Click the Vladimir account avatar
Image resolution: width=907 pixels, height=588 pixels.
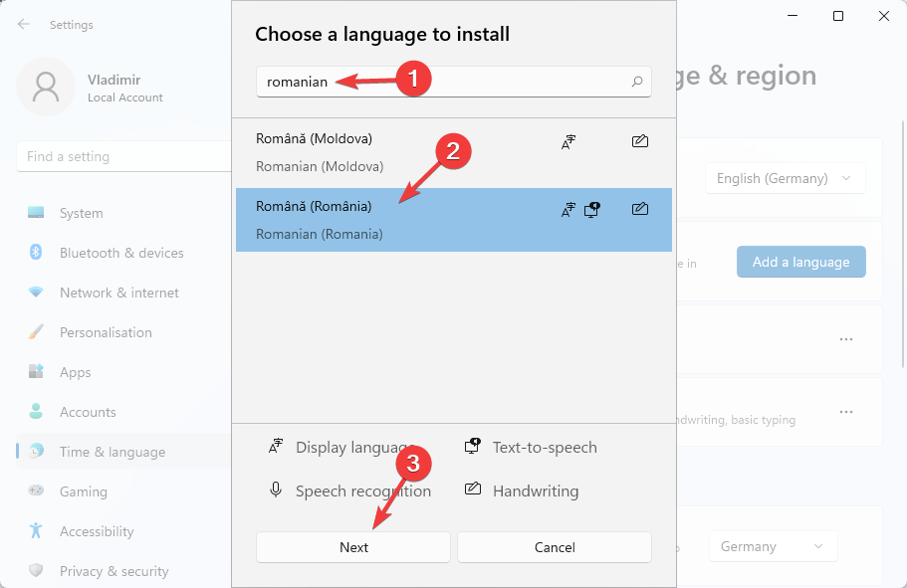click(x=46, y=88)
